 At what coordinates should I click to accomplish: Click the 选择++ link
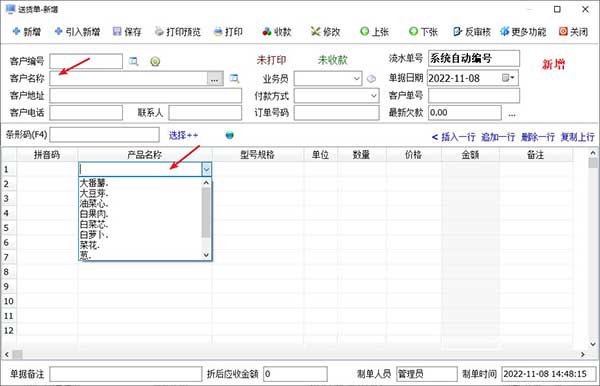click(183, 135)
